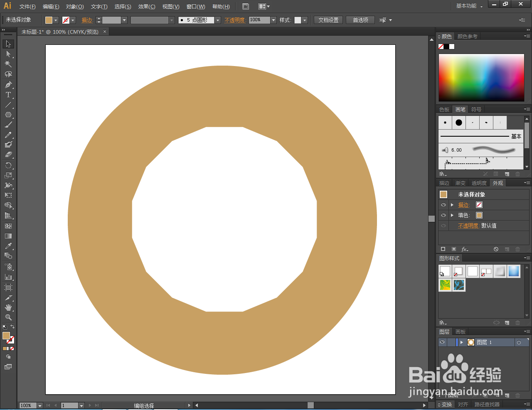This screenshot has width=532, height=410.
Task: Select the Free Transform tool
Action: [x=8, y=195]
